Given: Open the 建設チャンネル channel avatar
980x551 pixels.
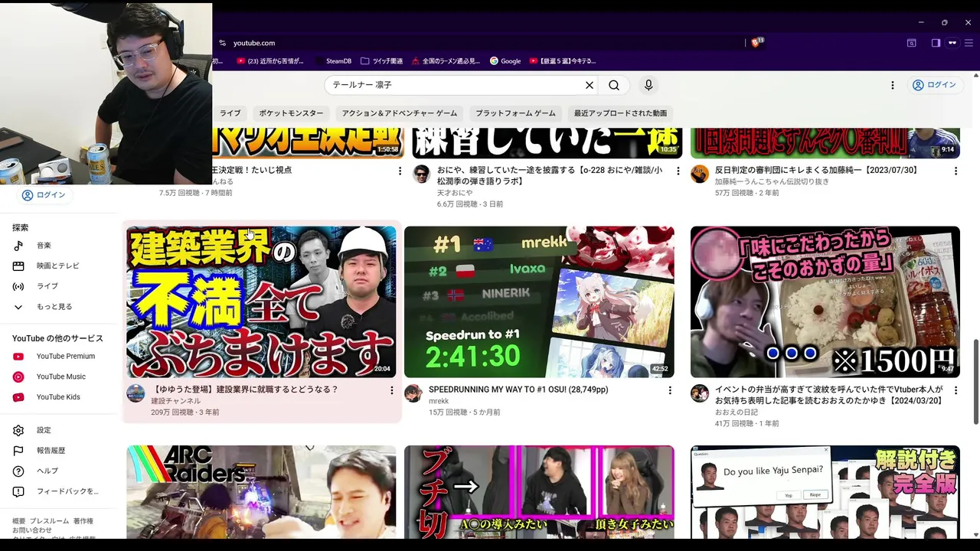Looking at the screenshot, I should [136, 393].
